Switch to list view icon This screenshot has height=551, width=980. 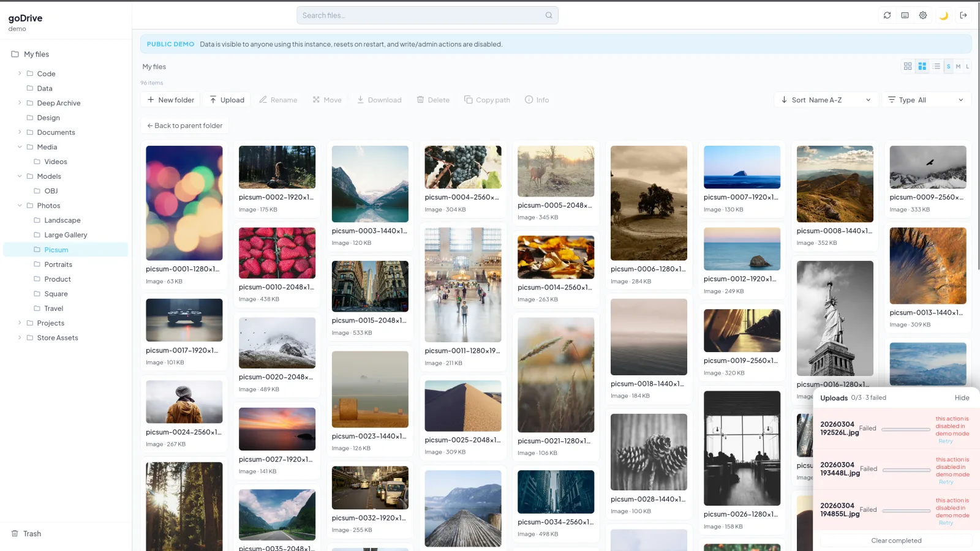point(937,66)
